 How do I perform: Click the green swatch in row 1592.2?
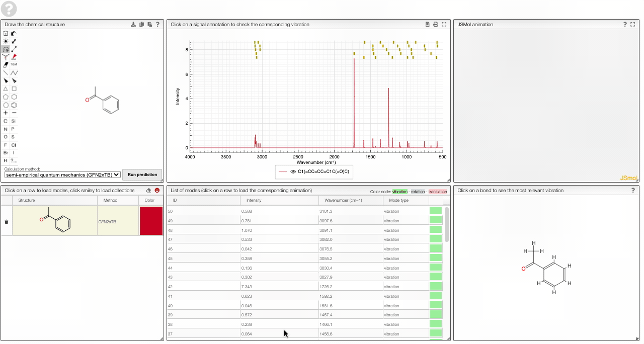tap(435, 297)
